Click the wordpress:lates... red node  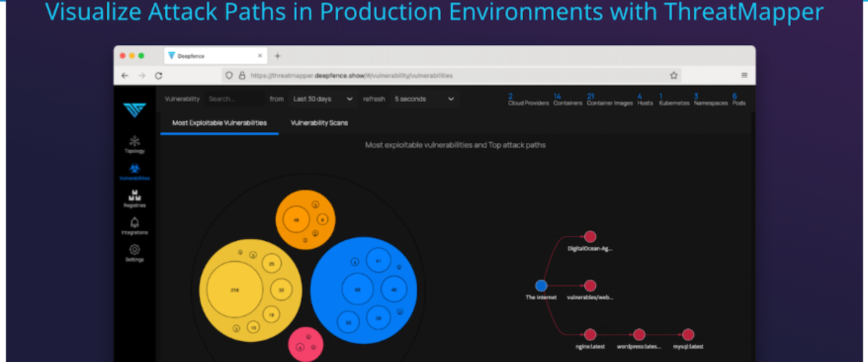[639, 334]
